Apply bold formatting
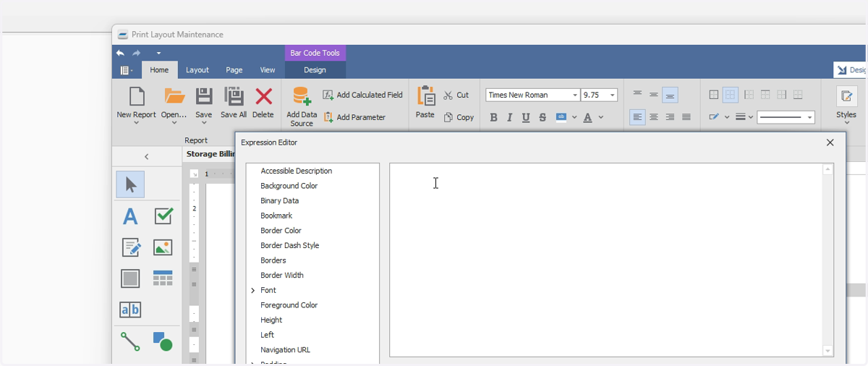 [493, 117]
